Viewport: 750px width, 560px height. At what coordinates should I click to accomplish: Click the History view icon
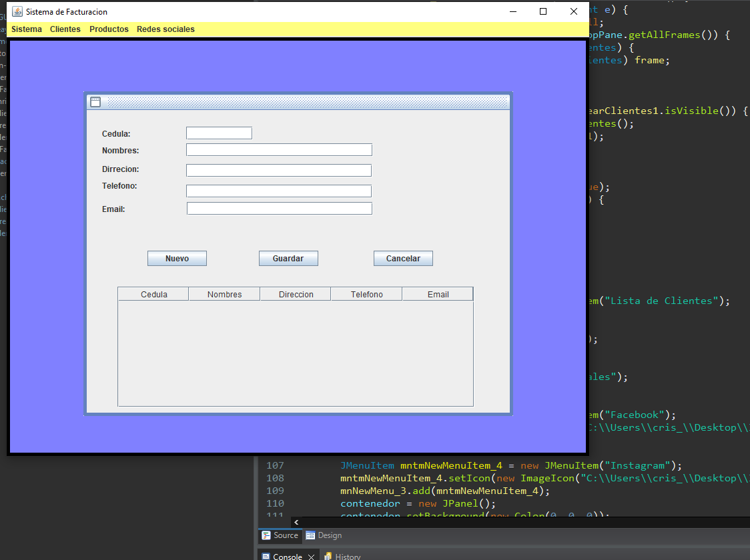[x=326, y=556]
